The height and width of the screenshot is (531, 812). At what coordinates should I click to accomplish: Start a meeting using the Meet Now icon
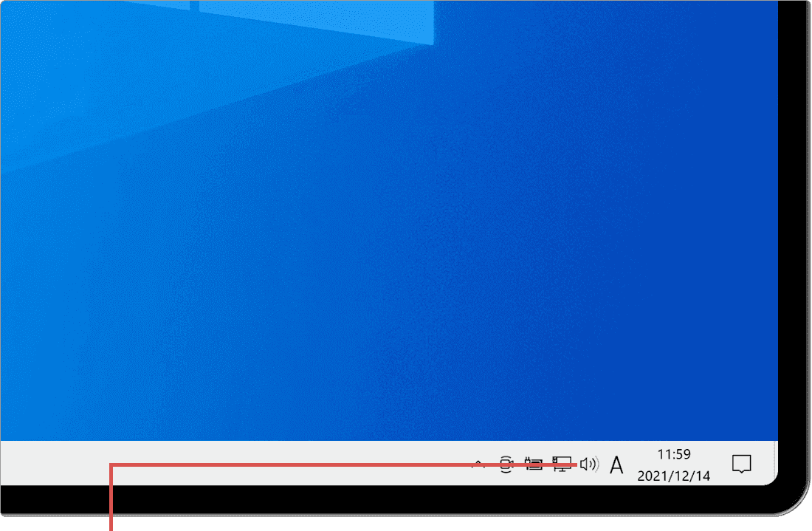point(506,465)
